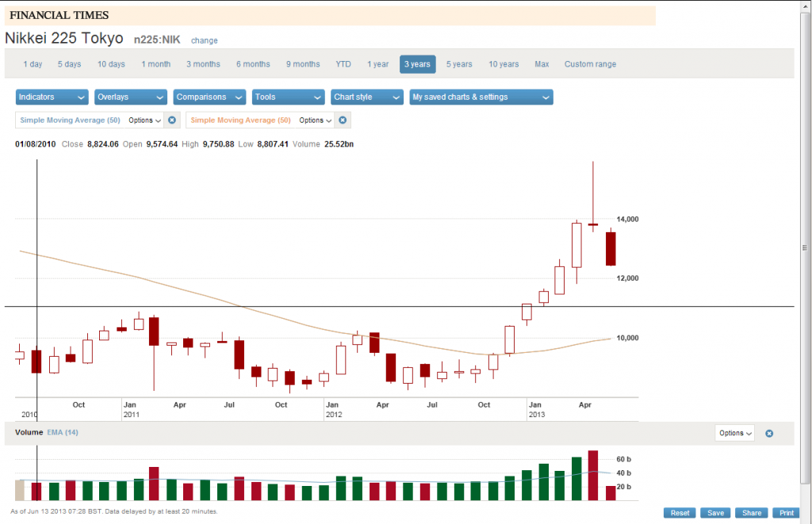This screenshot has width=812, height=524.
Task: Switch to the 1 month range
Action: [x=156, y=64]
